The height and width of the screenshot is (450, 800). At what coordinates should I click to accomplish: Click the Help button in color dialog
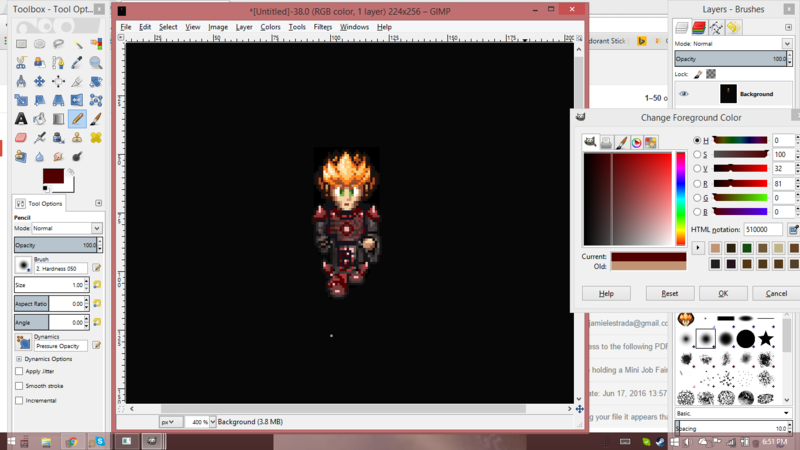606,293
